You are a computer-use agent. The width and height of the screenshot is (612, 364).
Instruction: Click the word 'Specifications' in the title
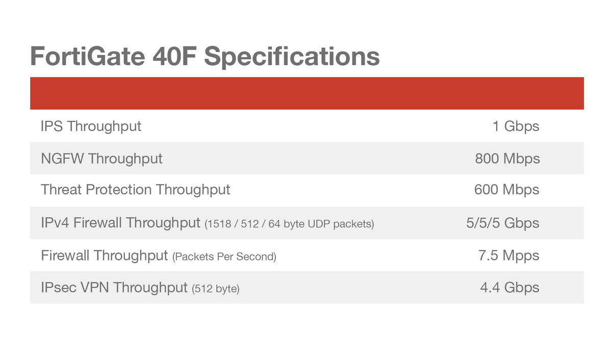(x=292, y=56)
